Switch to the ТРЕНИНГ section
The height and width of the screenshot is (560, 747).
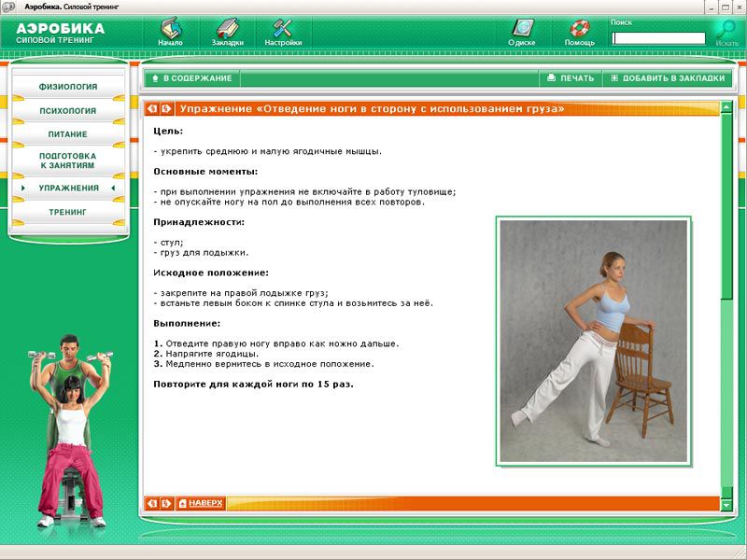click(68, 213)
